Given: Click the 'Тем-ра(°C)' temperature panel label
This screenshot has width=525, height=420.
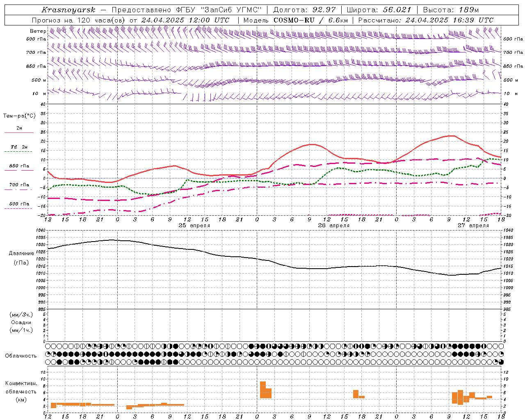Looking at the screenshot, I should (x=19, y=116).
